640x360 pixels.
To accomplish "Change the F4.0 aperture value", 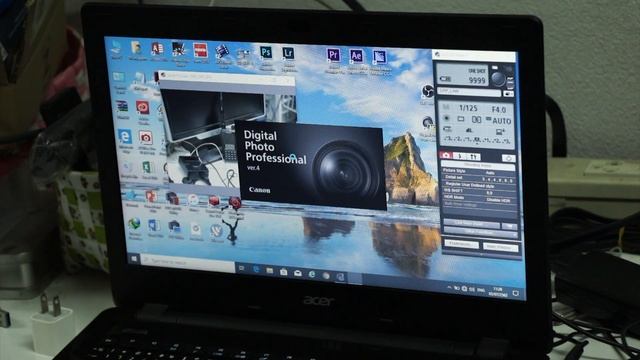I will (499, 109).
